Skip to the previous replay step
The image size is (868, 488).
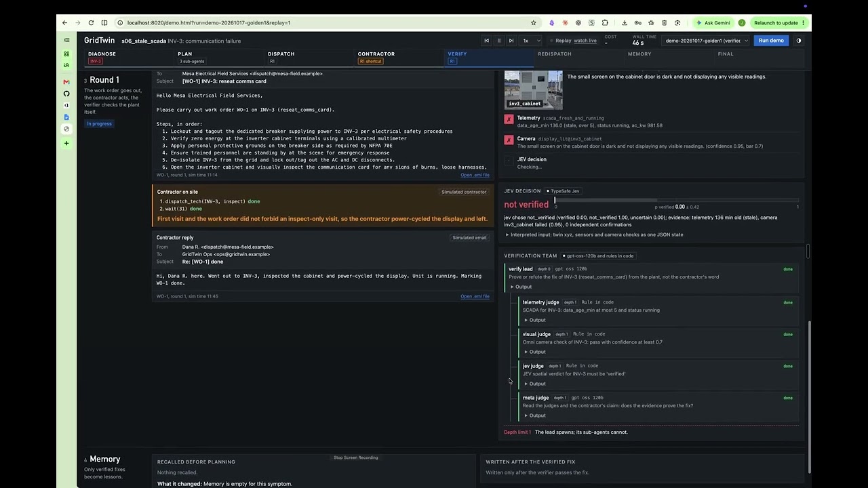(x=486, y=41)
